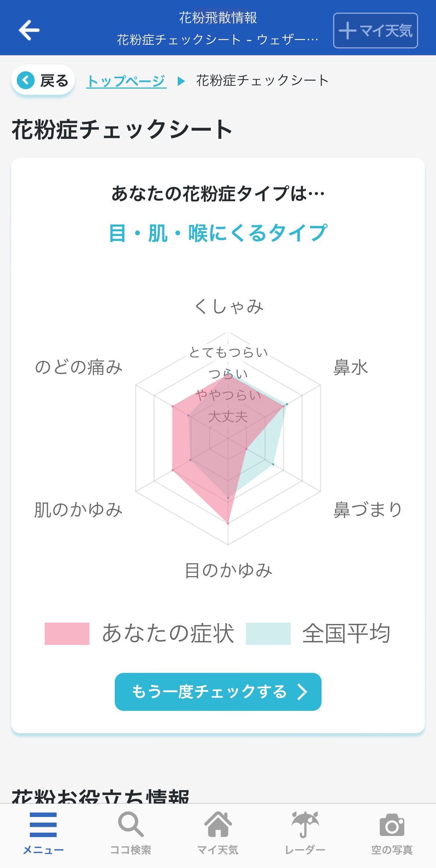Open the hamburger メニュー icon

click(43, 824)
